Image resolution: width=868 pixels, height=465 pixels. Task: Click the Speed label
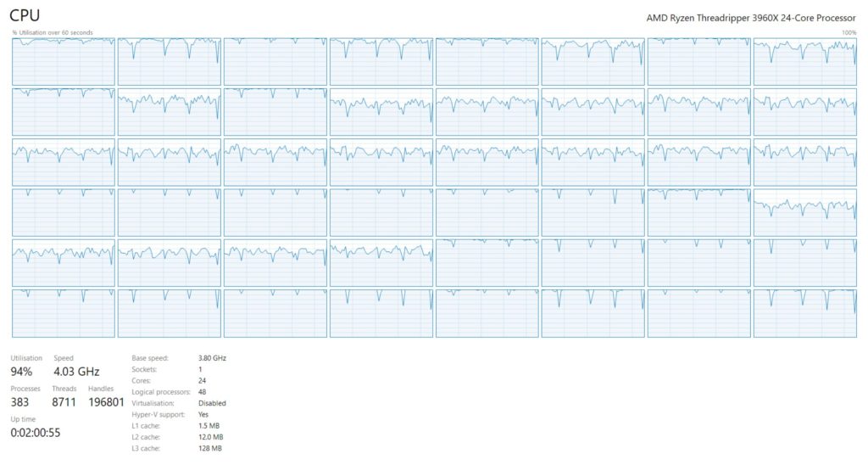point(63,358)
